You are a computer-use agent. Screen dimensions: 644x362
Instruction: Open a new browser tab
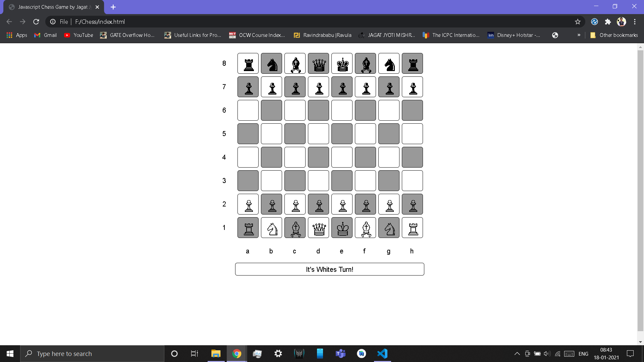113,7
